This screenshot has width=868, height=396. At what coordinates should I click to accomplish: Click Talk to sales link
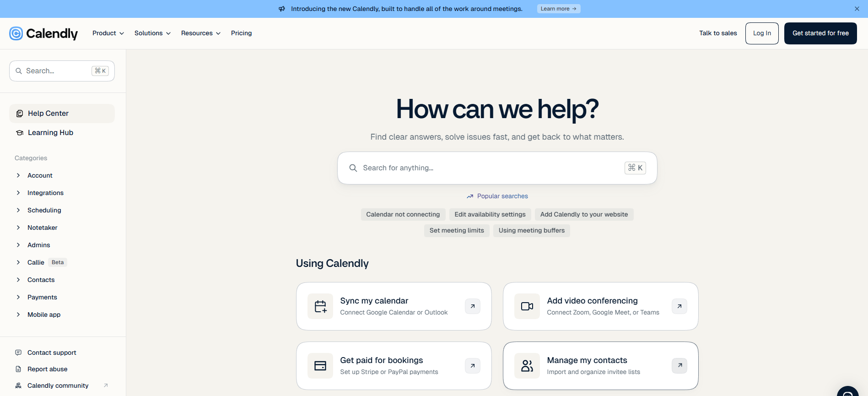pos(718,33)
